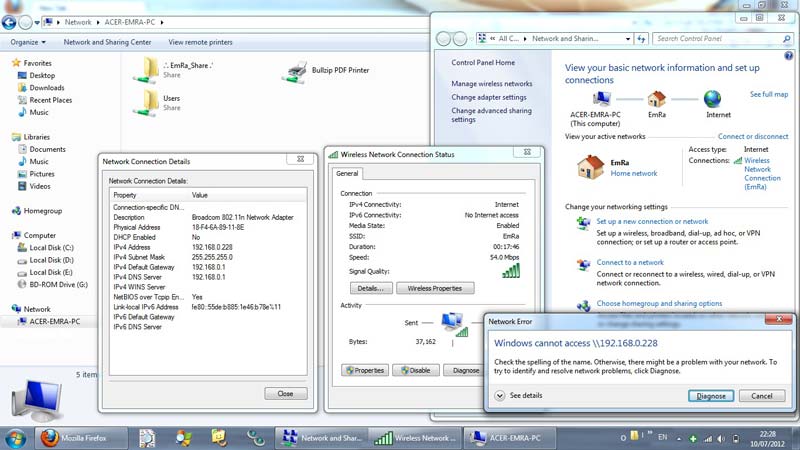800x450 pixels.
Task: Click See full map link
Action: pos(769,94)
